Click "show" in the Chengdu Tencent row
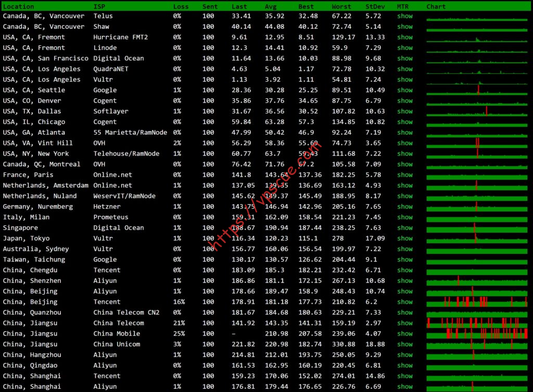533x392 pixels. pos(405,270)
